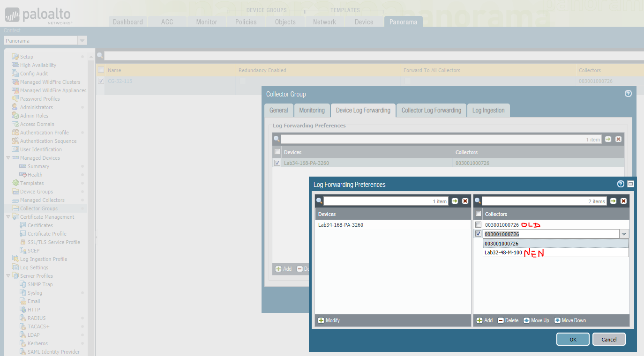Click the Devices pane filter field in Log Forwarding Preferences
The height and width of the screenshot is (356, 644).
point(386,201)
